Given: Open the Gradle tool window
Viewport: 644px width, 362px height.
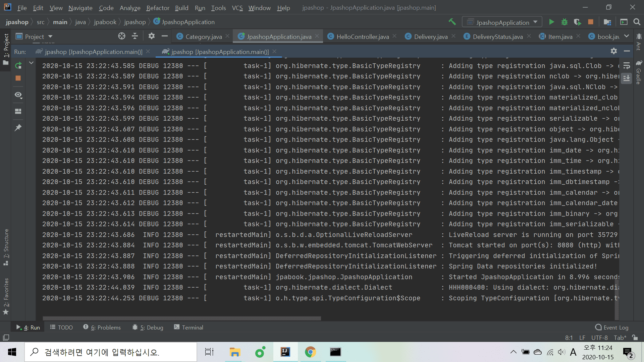Looking at the screenshot, I should pyautogui.click(x=639, y=72).
